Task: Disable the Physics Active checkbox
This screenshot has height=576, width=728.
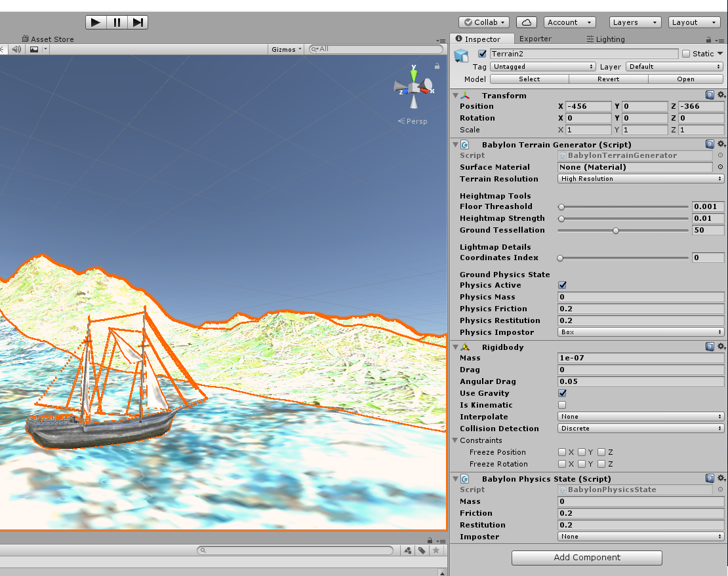Action: [x=562, y=285]
